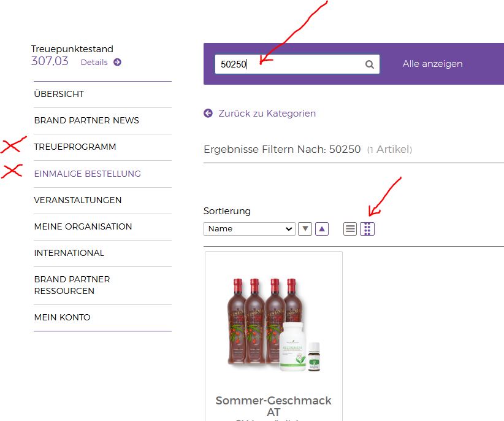Select International in the sidebar
Image resolution: width=504 pixels, height=421 pixels.
click(69, 253)
